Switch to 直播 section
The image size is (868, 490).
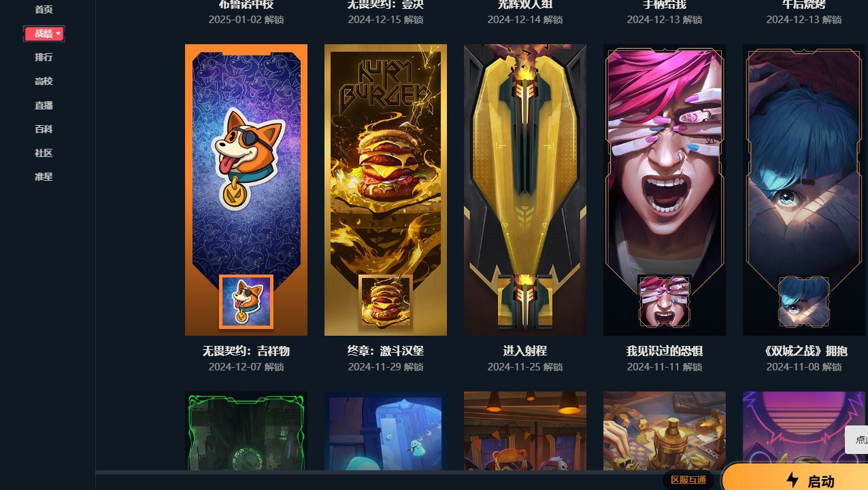click(44, 105)
